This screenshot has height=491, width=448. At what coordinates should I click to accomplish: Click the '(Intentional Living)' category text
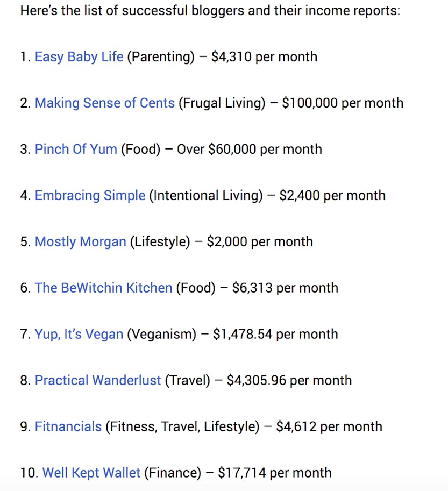click(205, 196)
